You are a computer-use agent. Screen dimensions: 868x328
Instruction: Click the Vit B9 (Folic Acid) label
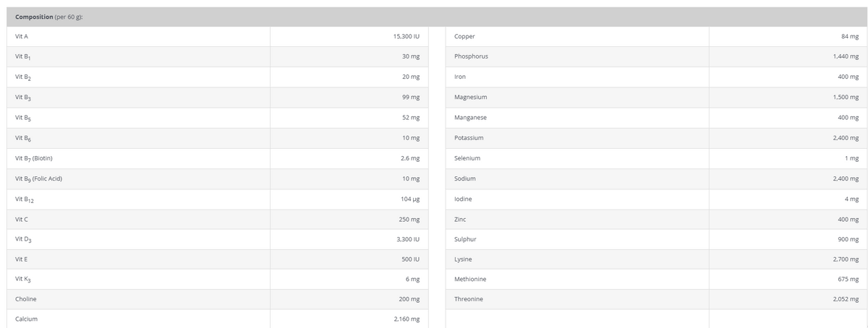[38, 178]
